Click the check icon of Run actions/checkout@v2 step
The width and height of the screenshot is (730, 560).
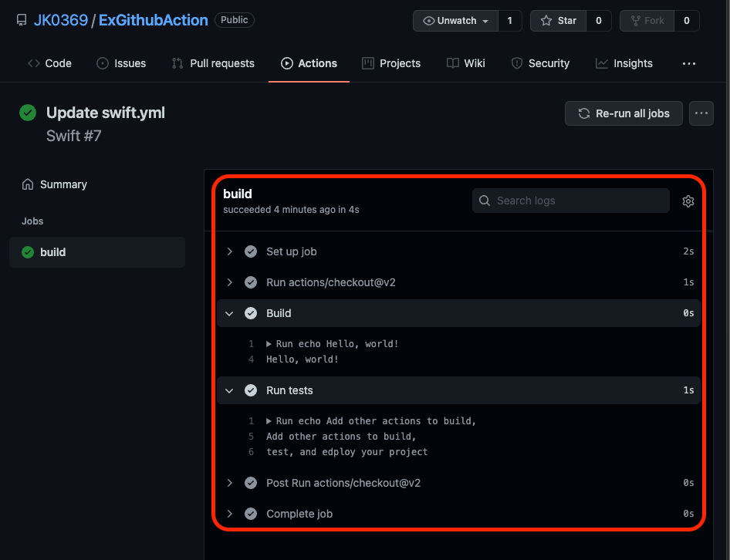[x=251, y=282]
